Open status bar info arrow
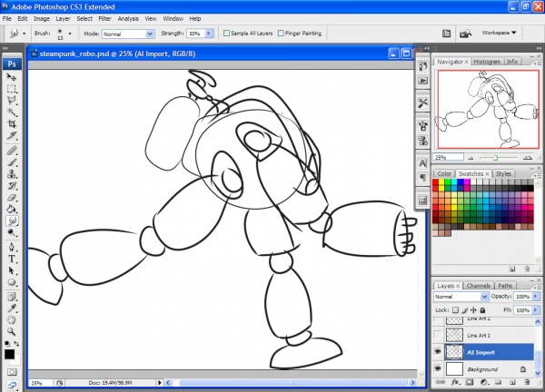This screenshot has width=545, height=392. 160,383
